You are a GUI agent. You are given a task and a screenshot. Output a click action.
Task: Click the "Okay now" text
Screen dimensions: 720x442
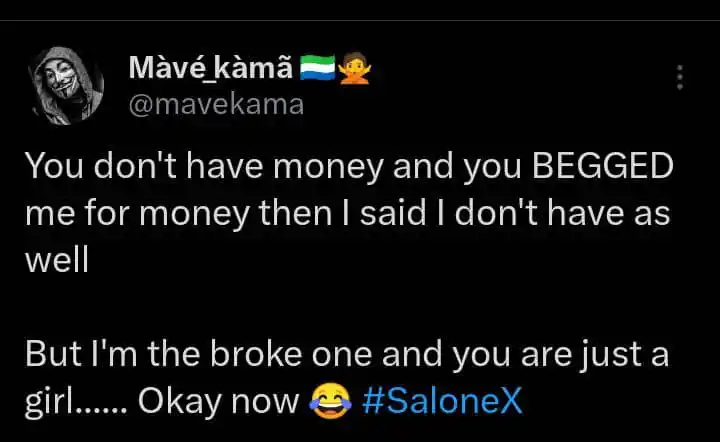pyautogui.click(x=218, y=400)
